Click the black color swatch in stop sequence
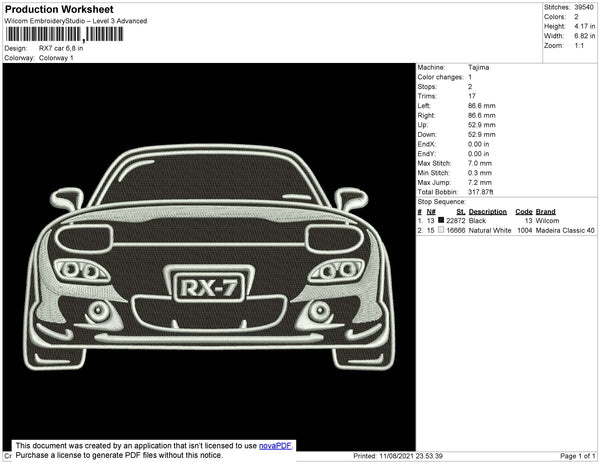This screenshot has width=600, height=464. 441,220
